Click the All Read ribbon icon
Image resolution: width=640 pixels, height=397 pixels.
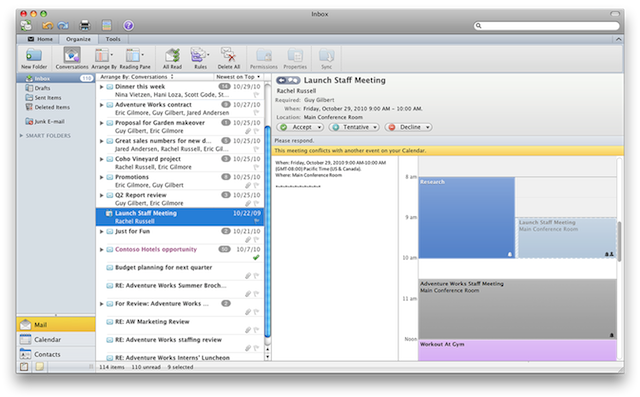[x=172, y=58]
